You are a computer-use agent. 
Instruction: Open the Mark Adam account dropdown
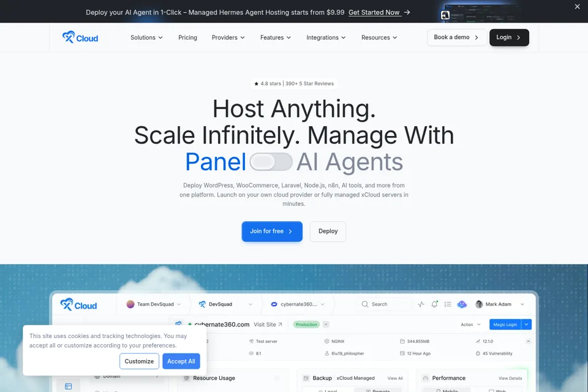(522, 304)
